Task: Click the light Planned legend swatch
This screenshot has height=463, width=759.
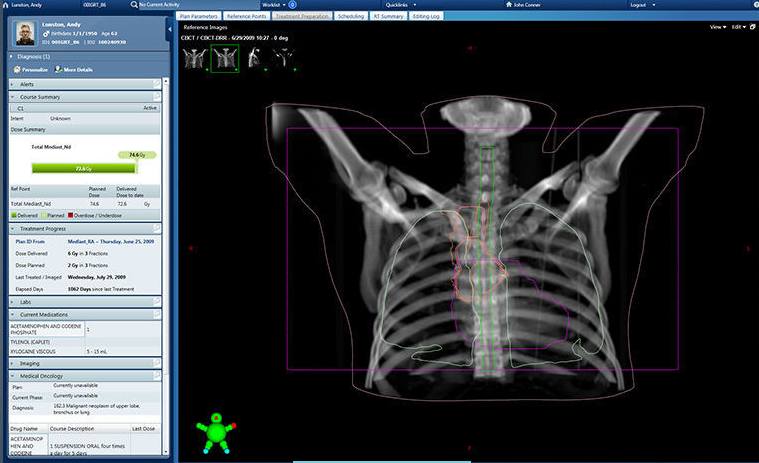Action: [x=44, y=215]
